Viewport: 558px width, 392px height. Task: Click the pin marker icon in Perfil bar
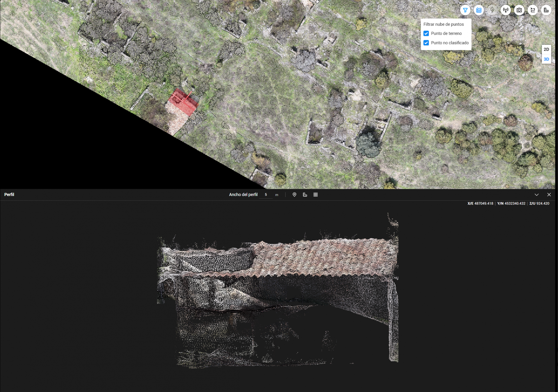coord(294,195)
